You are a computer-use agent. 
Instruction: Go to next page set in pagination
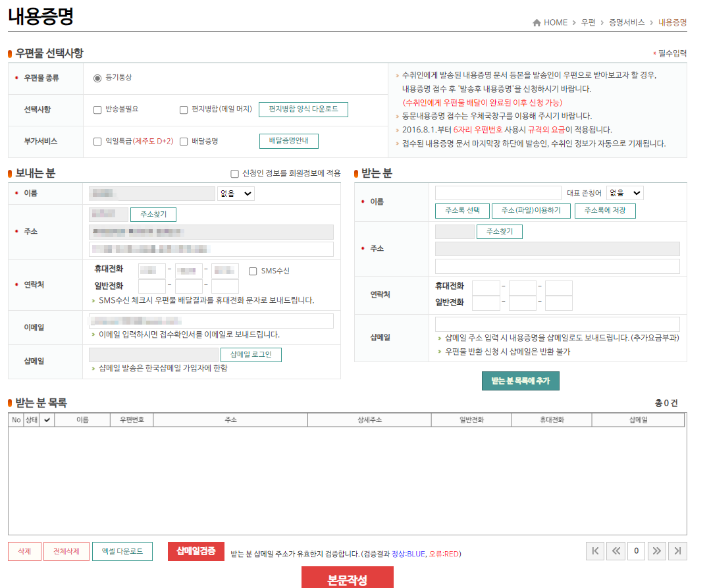tap(656, 551)
